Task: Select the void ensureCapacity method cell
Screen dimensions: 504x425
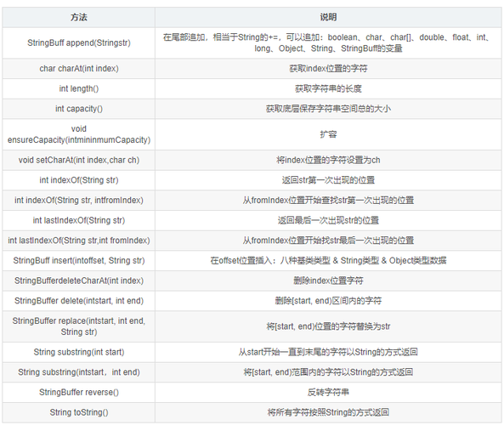Action: point(79,134)
